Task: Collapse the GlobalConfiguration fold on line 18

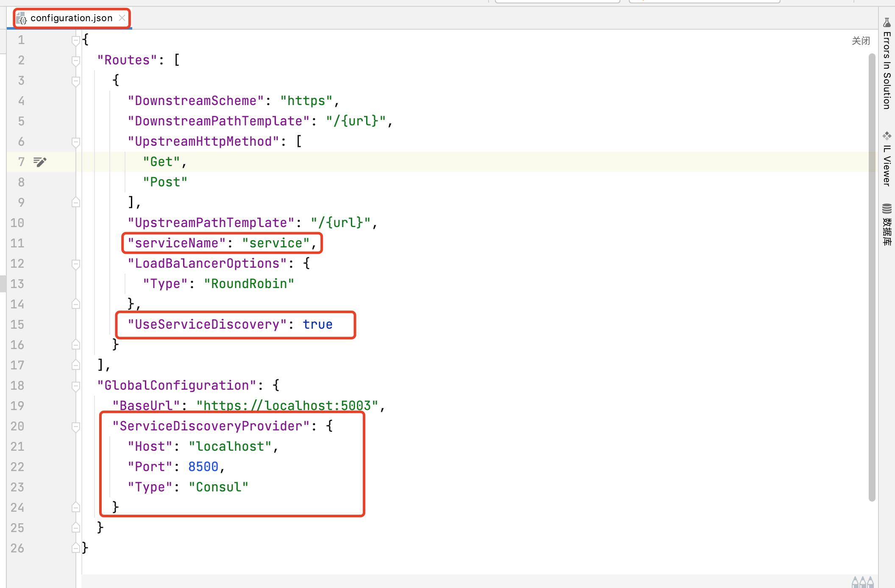Action: (x=76, y=386)
